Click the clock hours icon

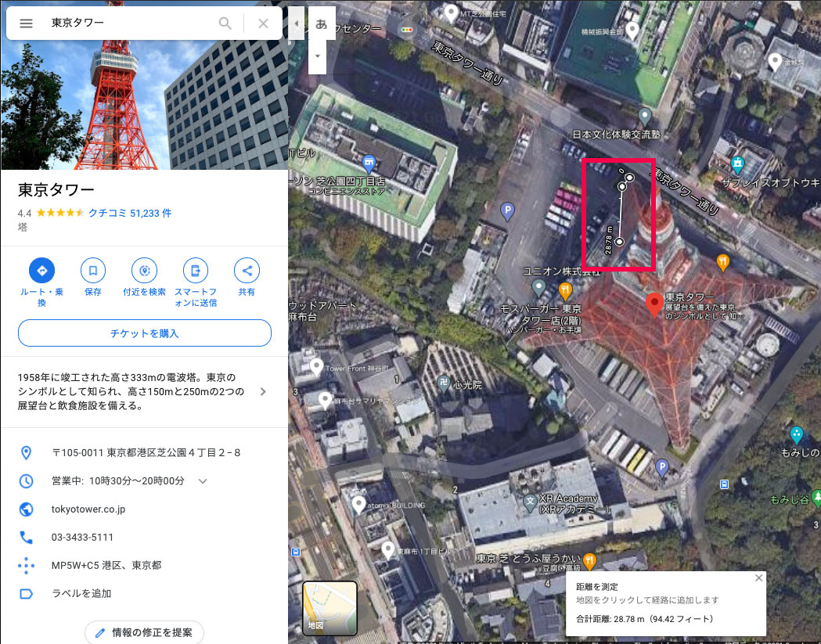point(26,481)
